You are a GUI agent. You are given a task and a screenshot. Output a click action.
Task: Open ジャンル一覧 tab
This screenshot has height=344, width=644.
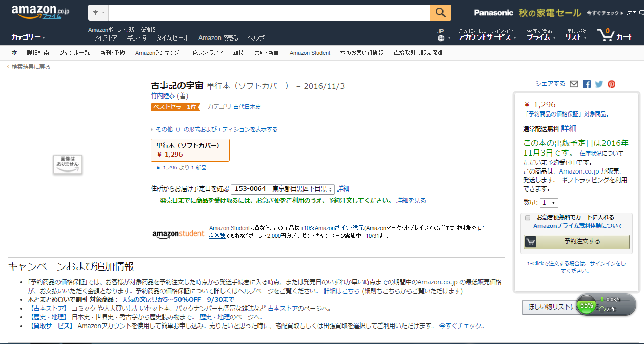click(x=74, y=53)
